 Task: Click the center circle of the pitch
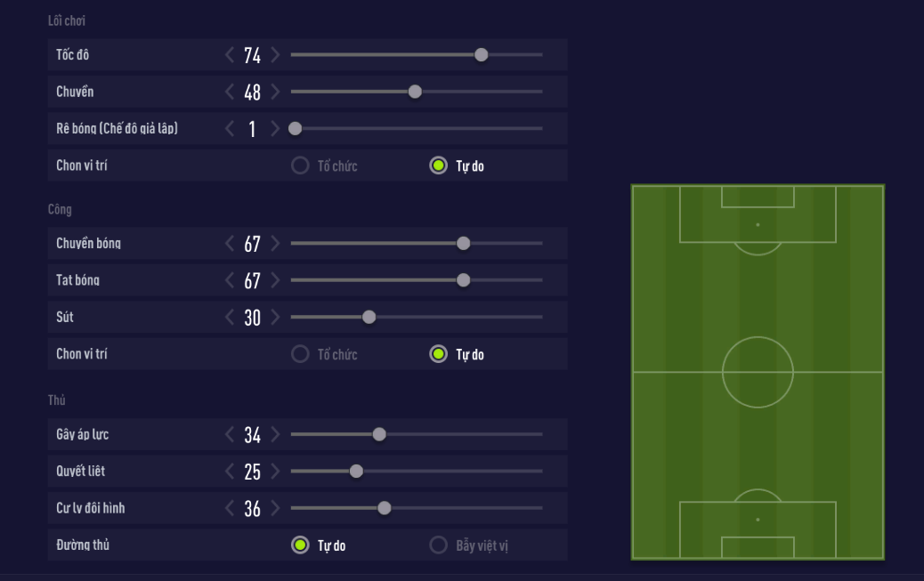point(758,372)
